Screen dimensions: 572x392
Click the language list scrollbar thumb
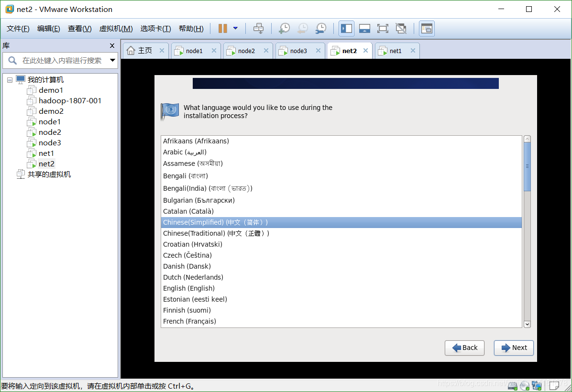(x=527, y=167)
